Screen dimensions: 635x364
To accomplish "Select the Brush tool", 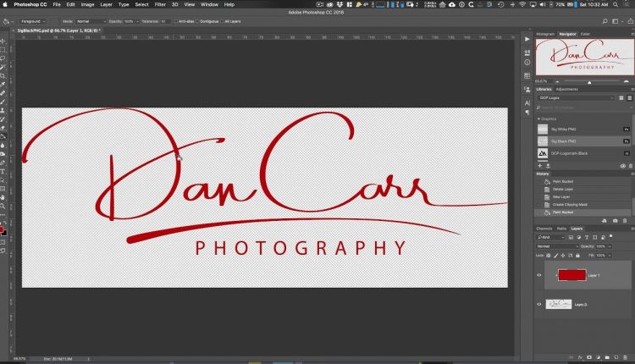I will pos(3,102).
